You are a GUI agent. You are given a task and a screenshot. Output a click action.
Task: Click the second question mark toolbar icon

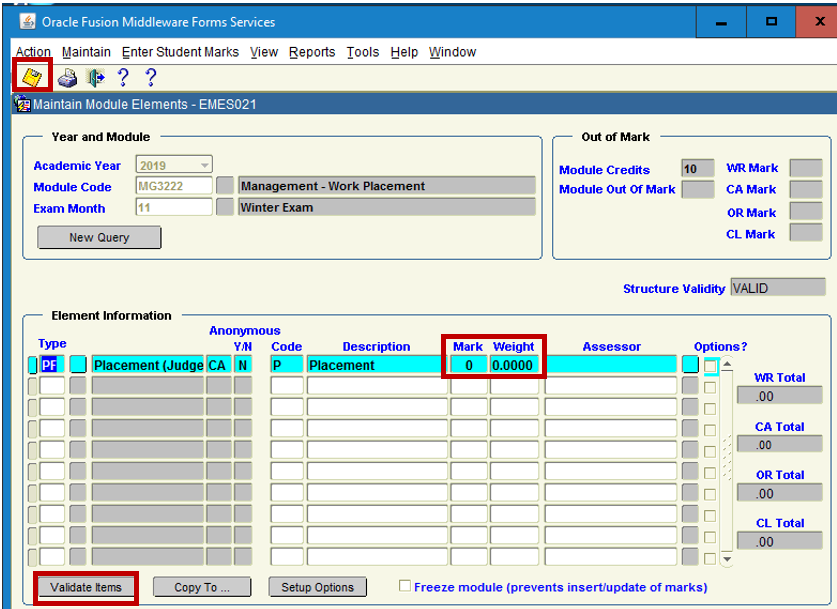(x=151, y=78)
